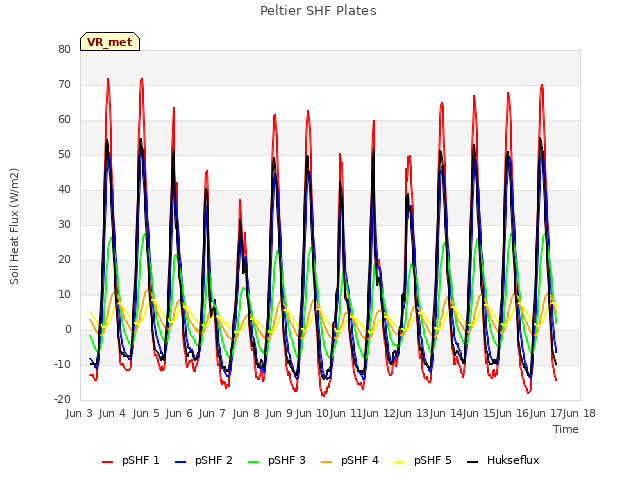
Task: Click the 10 y-axis tick label
Action: tap(64, 295)
